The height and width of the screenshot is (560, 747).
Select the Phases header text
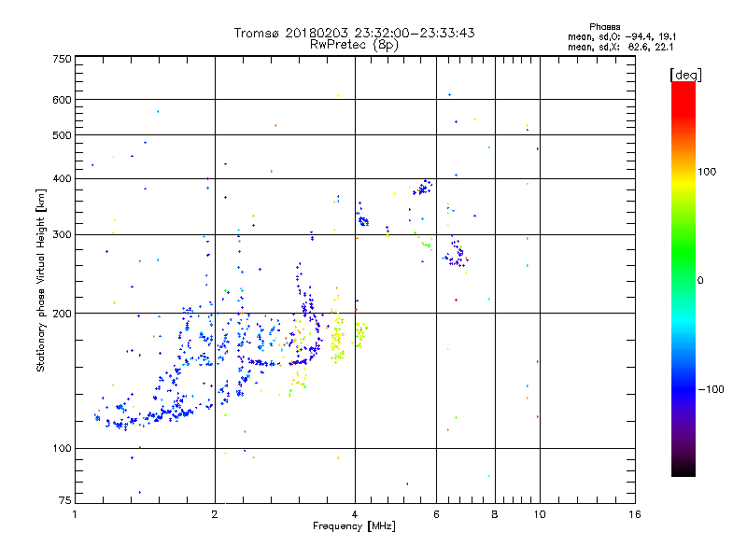coord(604,27)
